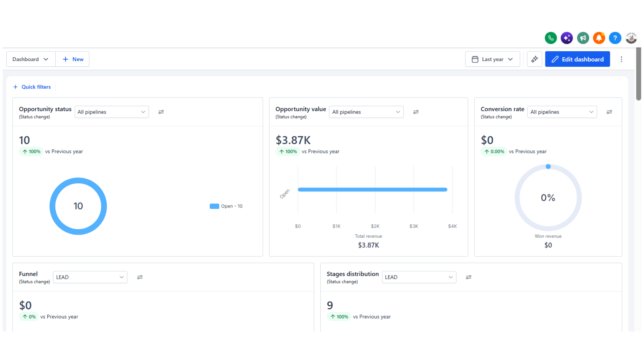
Task: Open the orange notifications bell
Action: 599,38
